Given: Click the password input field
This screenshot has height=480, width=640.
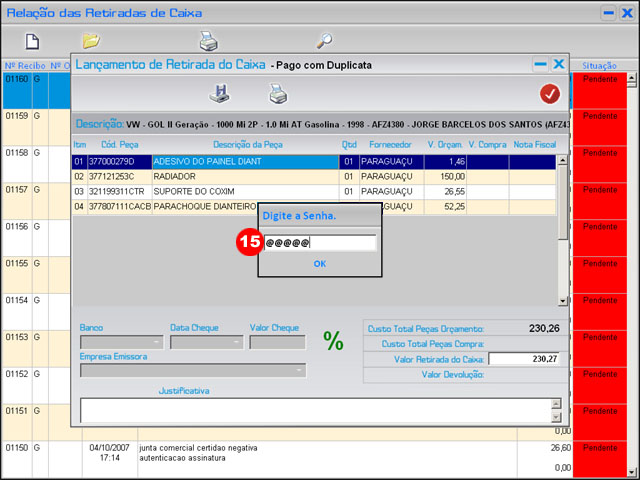Looking at the screenshot, I should pyautogui.click(x=320, y=243).
